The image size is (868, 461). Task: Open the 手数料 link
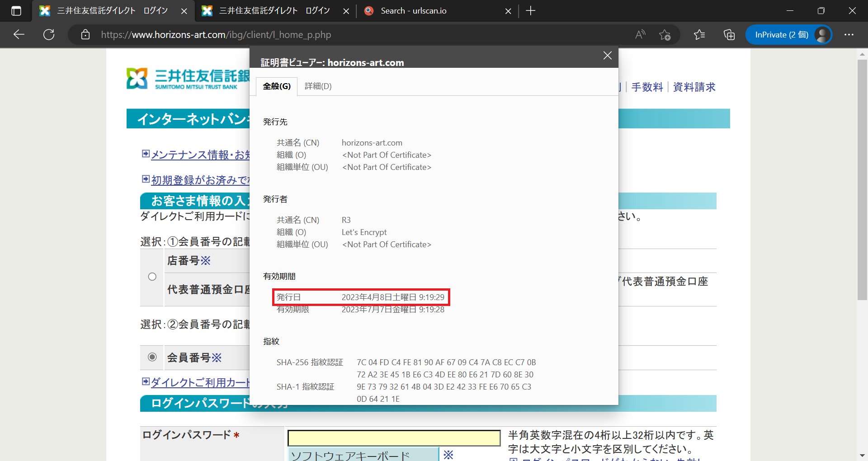coord(647,87)
